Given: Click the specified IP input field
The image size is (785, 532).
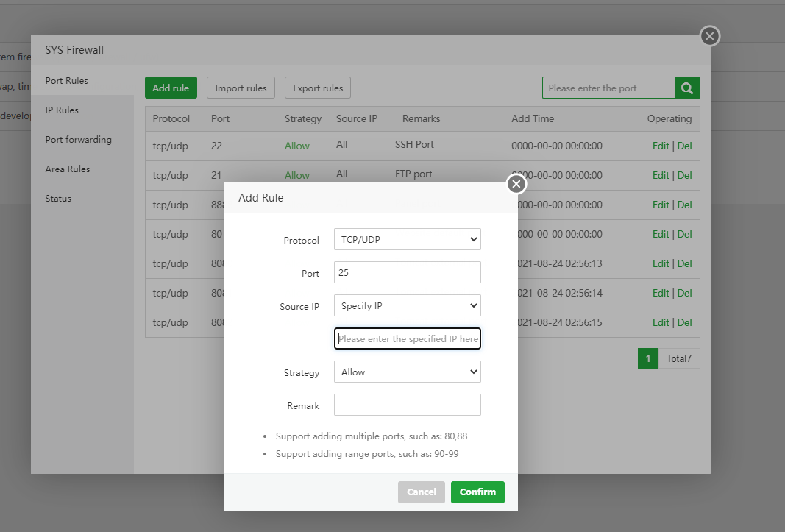Looking at the screenshot, I should coord(407,338).
